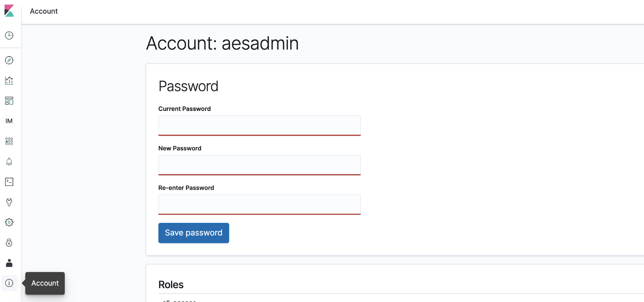Screen dimensions: 644x302
Task: Click the Roles section heading
Action: click(171, 285)
